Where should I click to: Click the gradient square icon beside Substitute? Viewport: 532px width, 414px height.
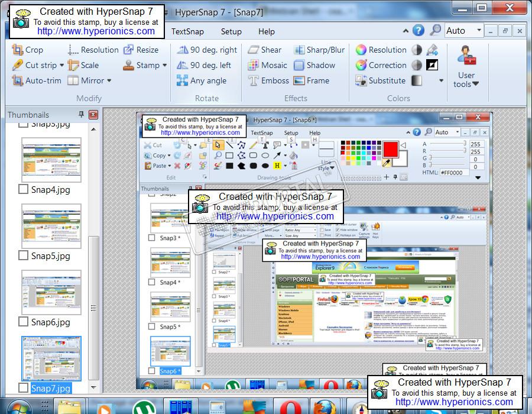[417, 81]
